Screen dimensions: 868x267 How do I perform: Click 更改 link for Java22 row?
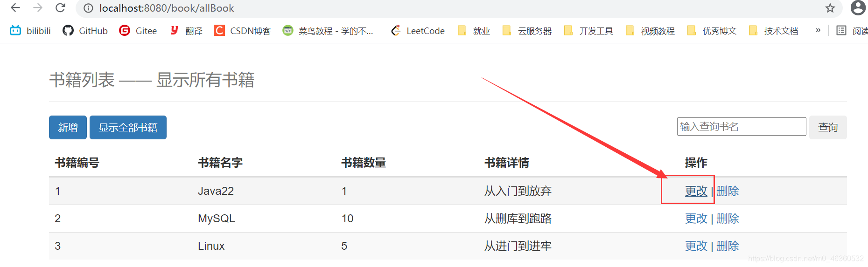[x=696, y=191]
